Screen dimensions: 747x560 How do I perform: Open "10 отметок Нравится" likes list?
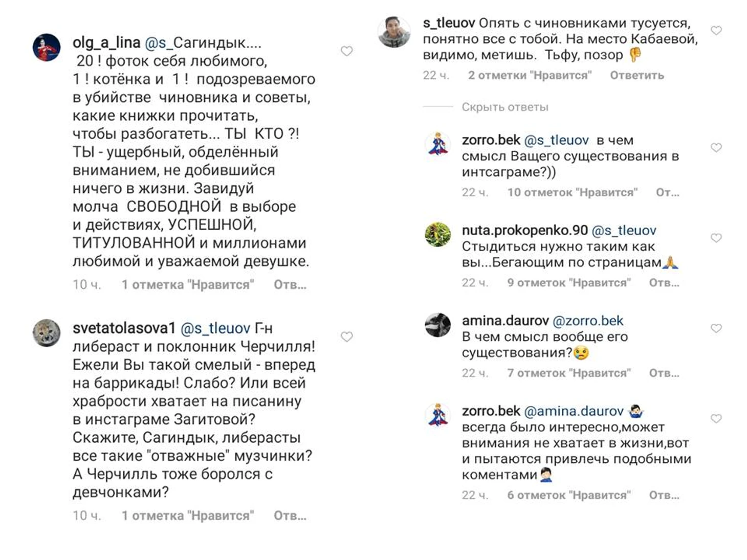click(572, 192)
